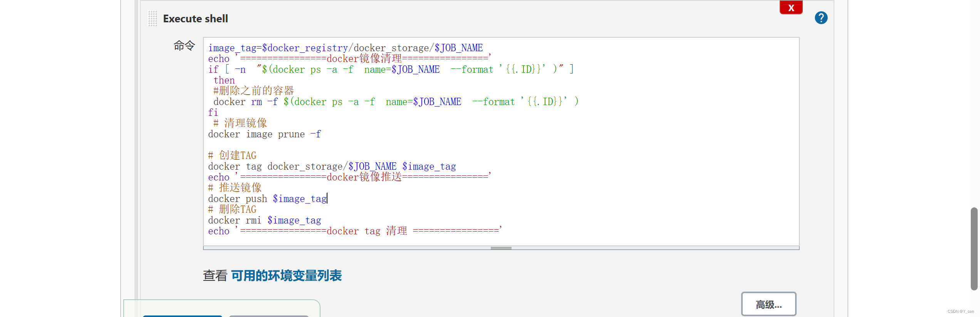Grab the Execute shell drag handle
The width and height of the screenshot is (980, 317).
coord(153,18)
